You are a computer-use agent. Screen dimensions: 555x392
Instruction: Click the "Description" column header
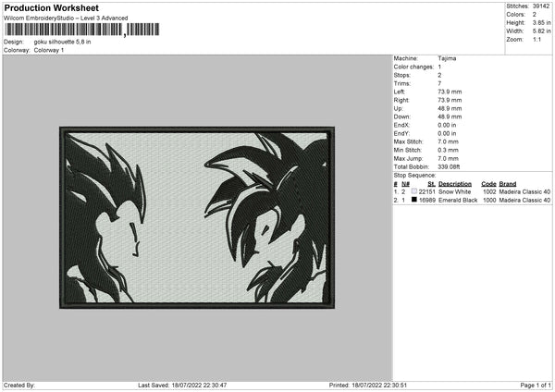(455, 184)
